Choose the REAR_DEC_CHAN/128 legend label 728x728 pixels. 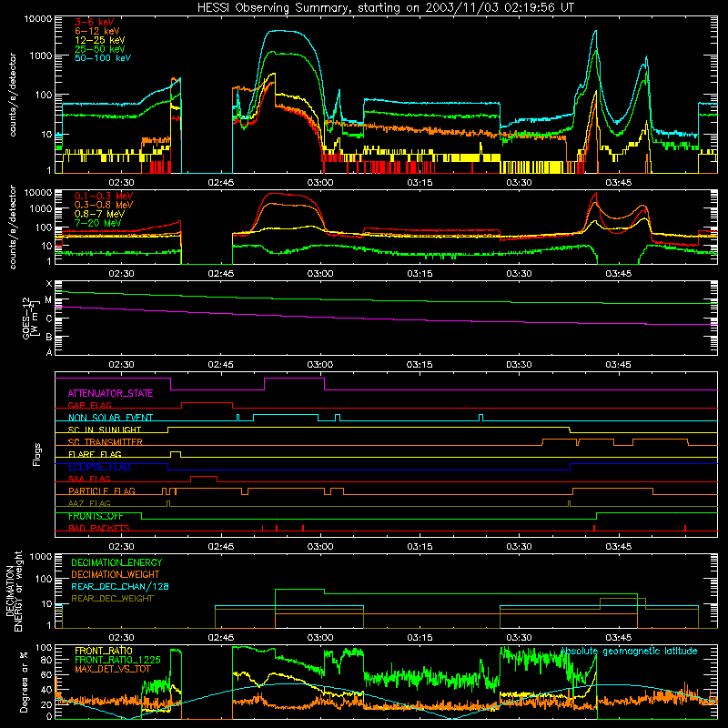pos(120,586)
